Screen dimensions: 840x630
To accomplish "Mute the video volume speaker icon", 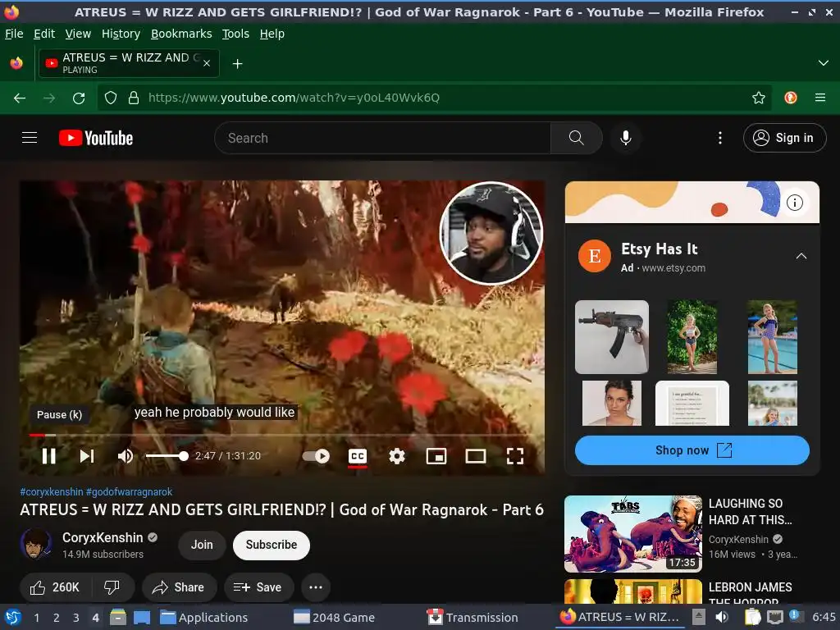I will (x=126, y=456).
